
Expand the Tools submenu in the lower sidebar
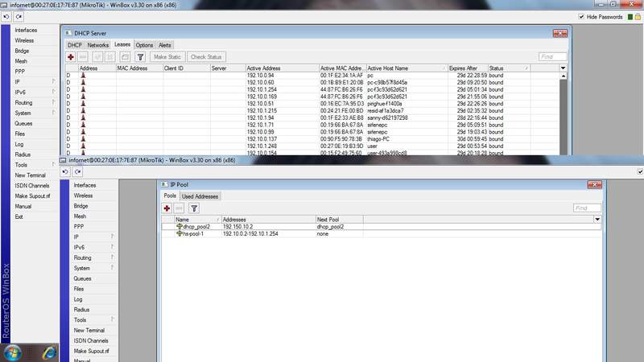pyautogui.click(x=112, y=319)
